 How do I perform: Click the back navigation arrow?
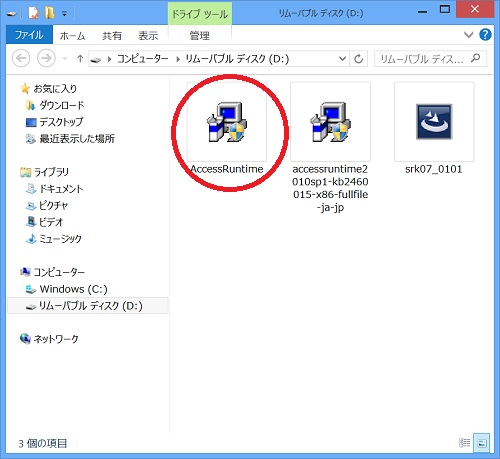pos(21,58)
